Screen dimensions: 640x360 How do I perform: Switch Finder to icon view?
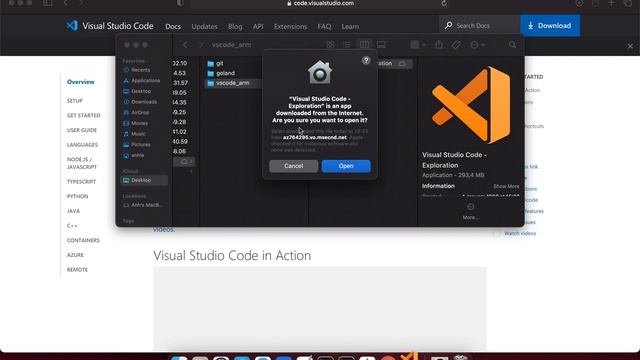pyautogui.click(x=330, y=45)
